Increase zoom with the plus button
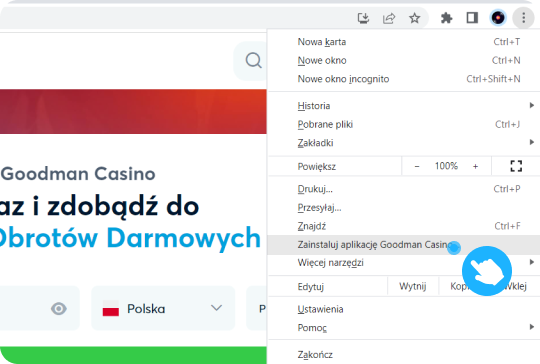 tap(475, 166)
